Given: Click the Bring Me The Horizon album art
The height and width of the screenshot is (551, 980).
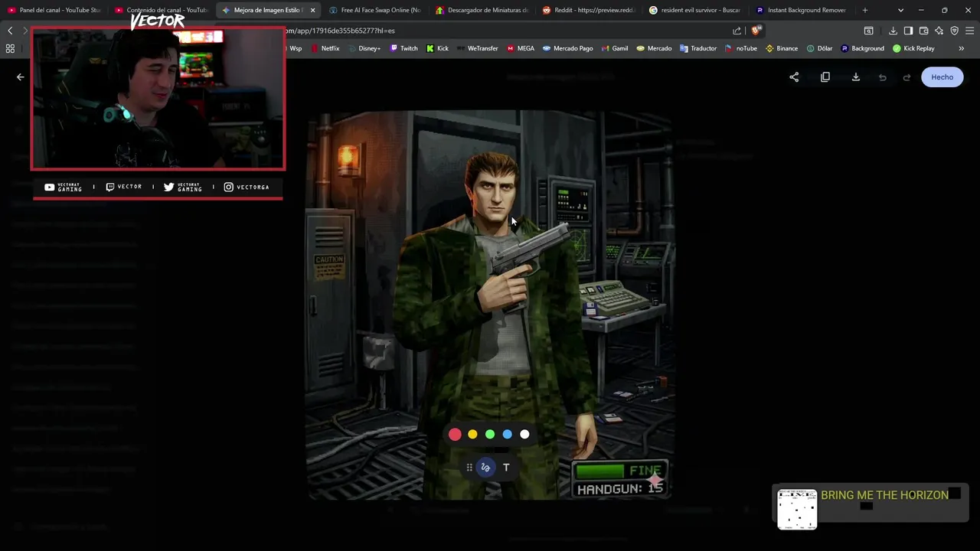Looking at the screenshot, I should click(797, 509).
